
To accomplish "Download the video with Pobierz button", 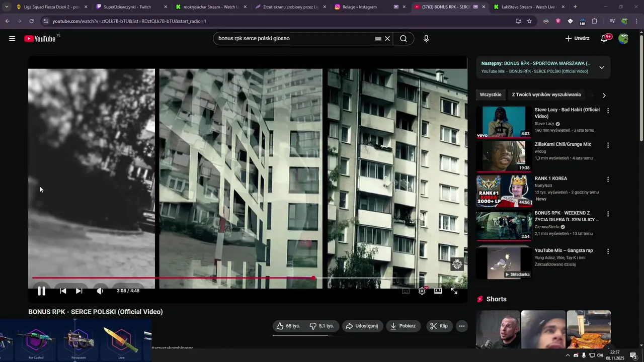I will (404, 326).
